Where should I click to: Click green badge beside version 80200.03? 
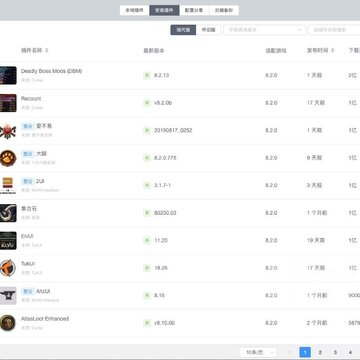(147, 213)
